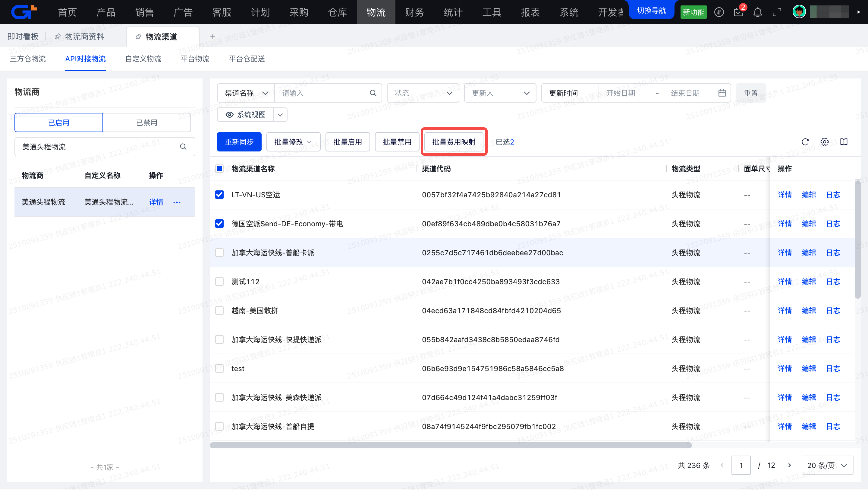This screenshot has height=490, width=868.
Task: Click the 重新同步 button
Action: (x=239, y=142)
